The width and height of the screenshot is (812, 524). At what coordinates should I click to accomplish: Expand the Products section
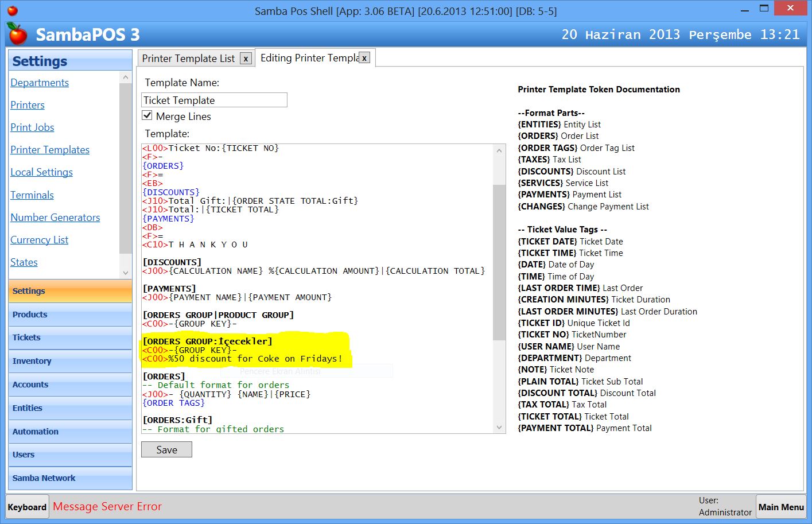point(70,315)
